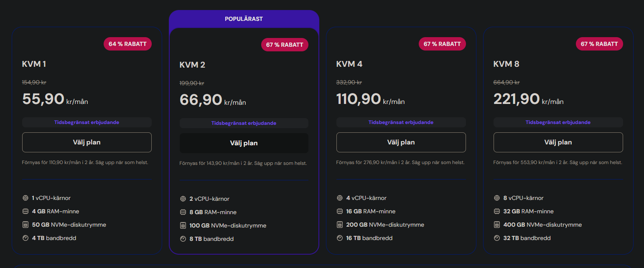
Task: Click the vCPU-kärnor chip icon in KVM 2
Action: click(183, 199)
